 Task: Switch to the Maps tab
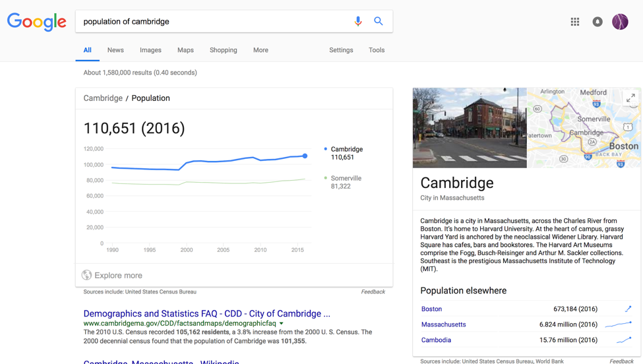coord(185,50)
